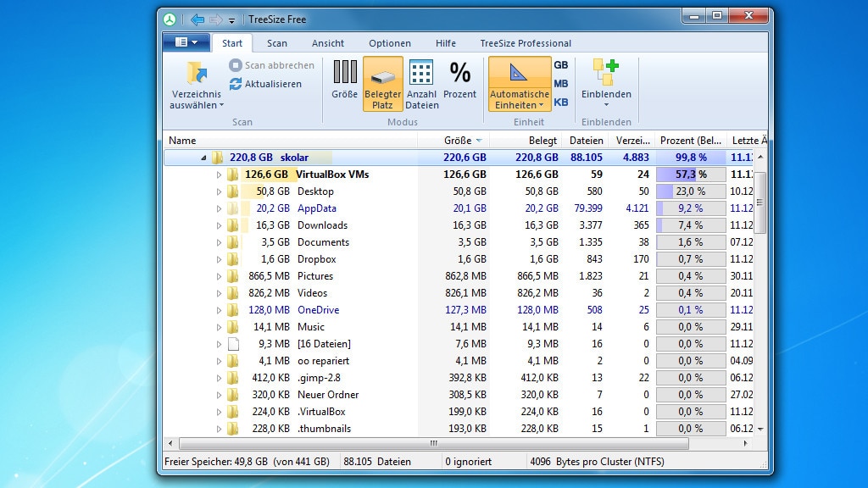868x488 pixels.
Task: Click the Scan abbrechen button
Action: (x=271, y=65)
